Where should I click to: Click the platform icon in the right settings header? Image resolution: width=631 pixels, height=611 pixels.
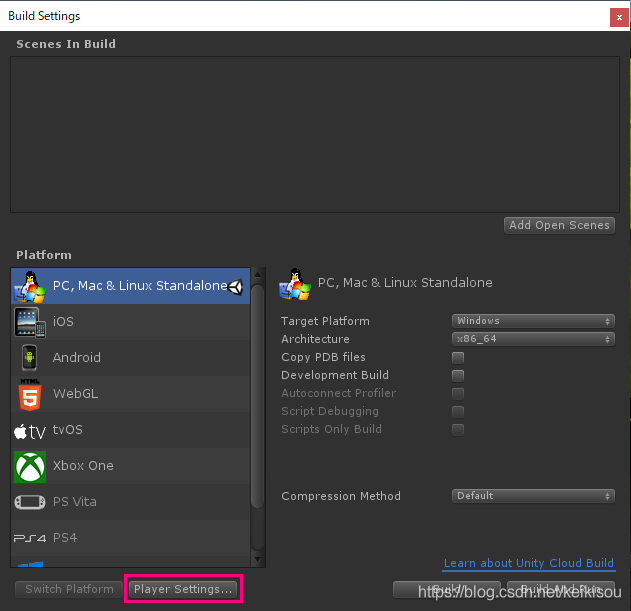click(295, 284)
